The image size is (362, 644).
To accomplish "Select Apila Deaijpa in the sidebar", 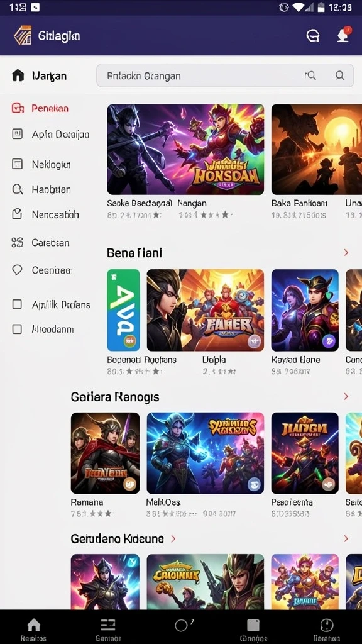I will coord(61,135).
